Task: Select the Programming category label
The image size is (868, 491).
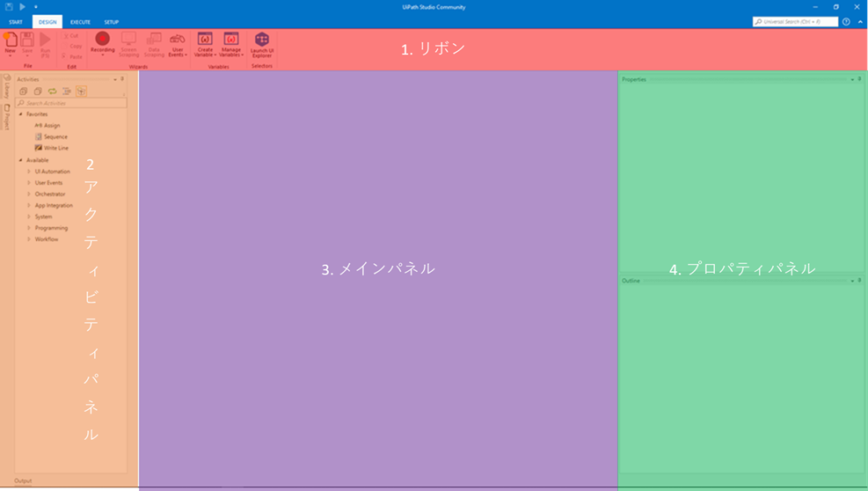Action: tap(52, 228)
